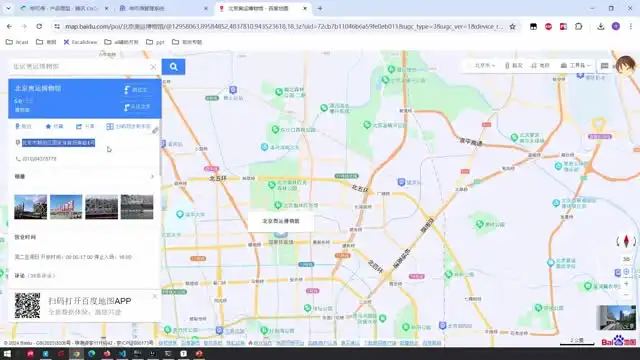The height and width of the screenshot is (360, 640).
Task: Close the Baidu Maps browser tab
Action: [x=305, y=8]
